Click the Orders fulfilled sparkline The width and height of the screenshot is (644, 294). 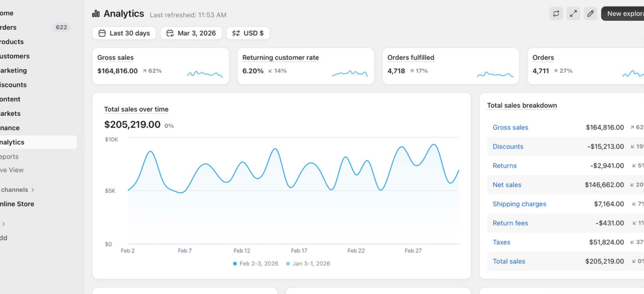[x=495, y=75]
